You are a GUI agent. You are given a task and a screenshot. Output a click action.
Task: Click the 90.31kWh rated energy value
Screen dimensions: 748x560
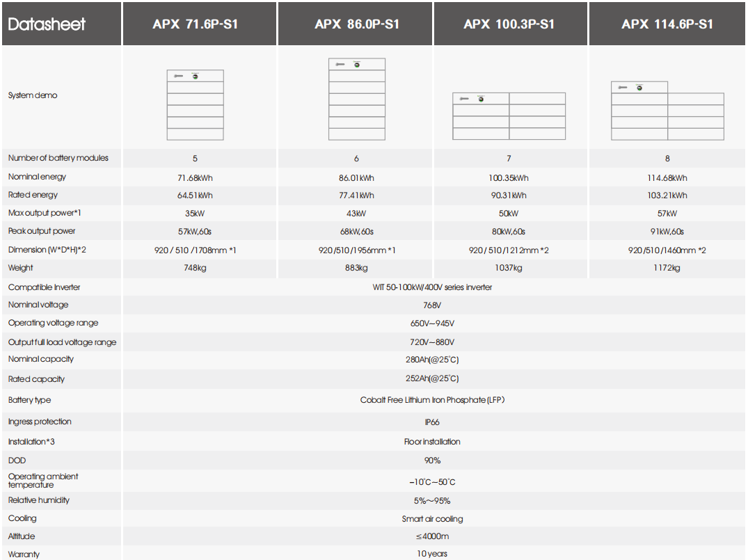click(509, 195)
